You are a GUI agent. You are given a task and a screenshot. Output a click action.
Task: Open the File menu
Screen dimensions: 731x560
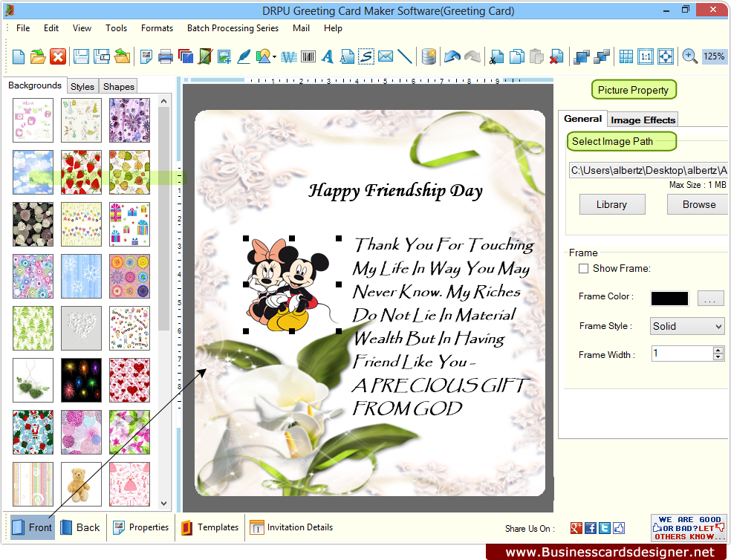coord(23,28)
